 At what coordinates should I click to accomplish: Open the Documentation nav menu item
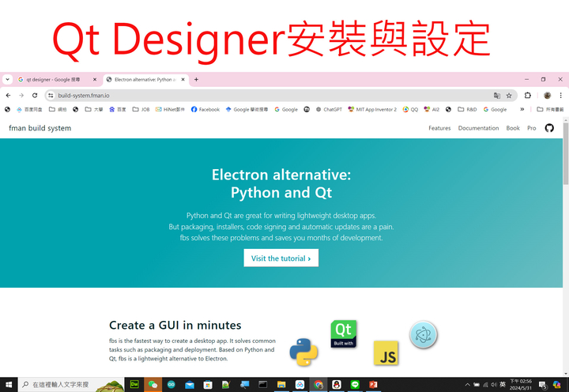(x=478, y=128)
